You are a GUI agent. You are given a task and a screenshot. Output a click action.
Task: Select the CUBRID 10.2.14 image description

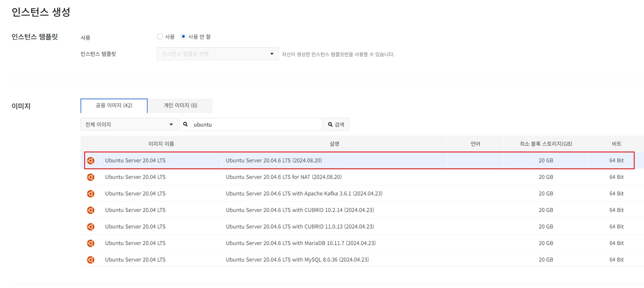[x=300, y=210]
